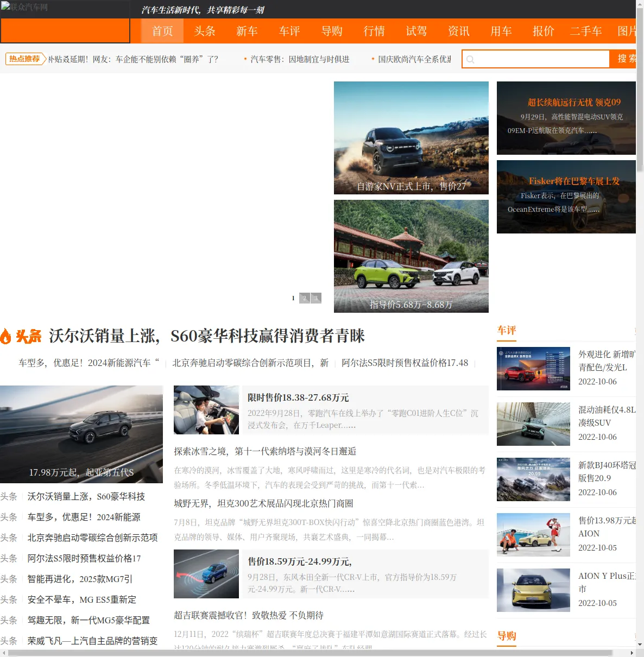
Task: Select 用车 in the navigation bar
Action: point(501,31)
